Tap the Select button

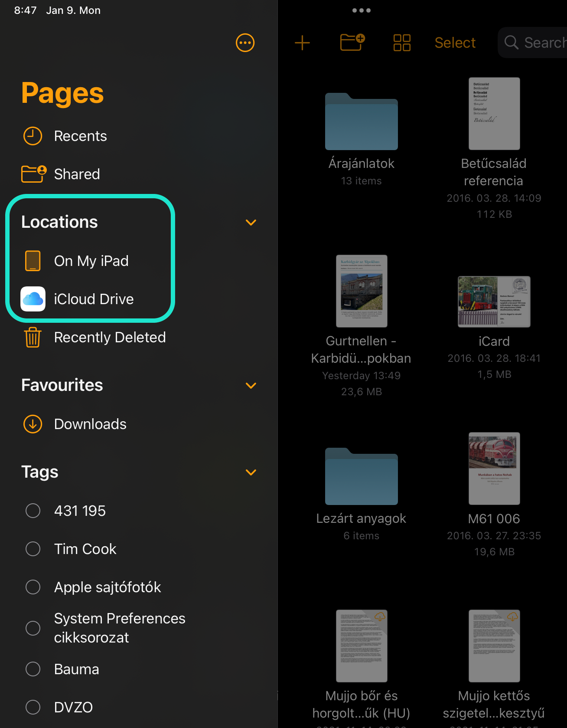[x=455, y=43]
